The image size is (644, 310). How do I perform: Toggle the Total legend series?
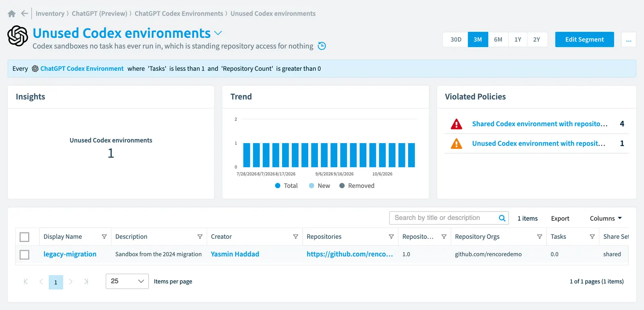pos(286,186)
